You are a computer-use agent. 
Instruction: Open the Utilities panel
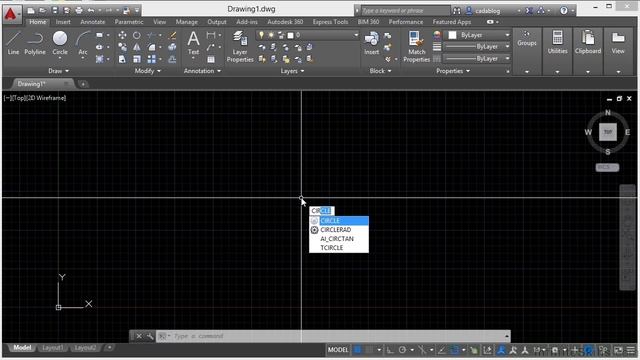coord(557,42)
